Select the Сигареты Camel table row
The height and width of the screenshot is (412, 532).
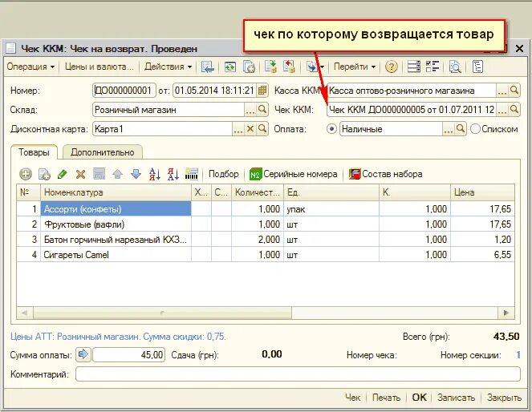coord(266,255)
